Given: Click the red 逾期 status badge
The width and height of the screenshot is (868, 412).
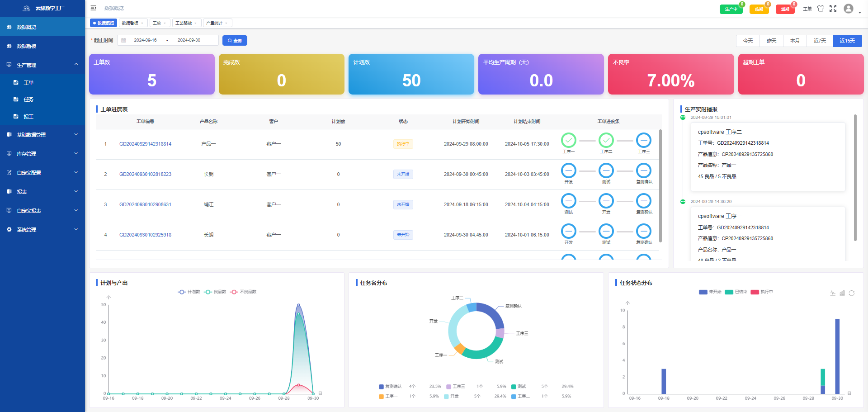Looking at the screenshot, I should [x=785, y=9].
